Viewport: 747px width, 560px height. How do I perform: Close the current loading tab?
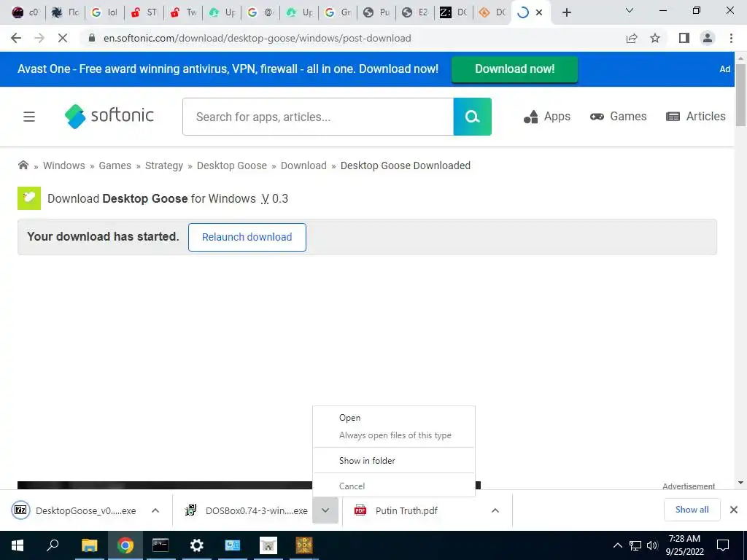[x=539, y=12]
